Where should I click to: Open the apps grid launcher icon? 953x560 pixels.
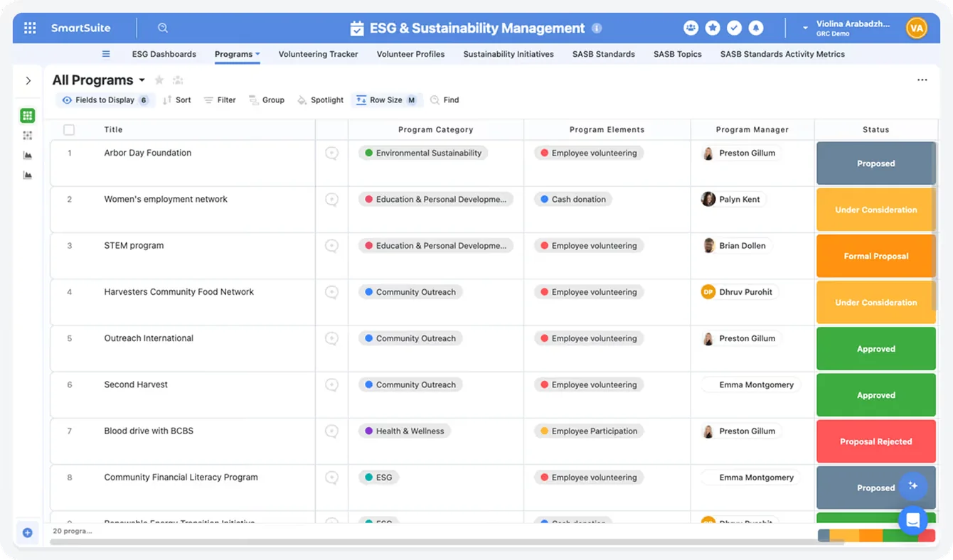tap(30, 28)
